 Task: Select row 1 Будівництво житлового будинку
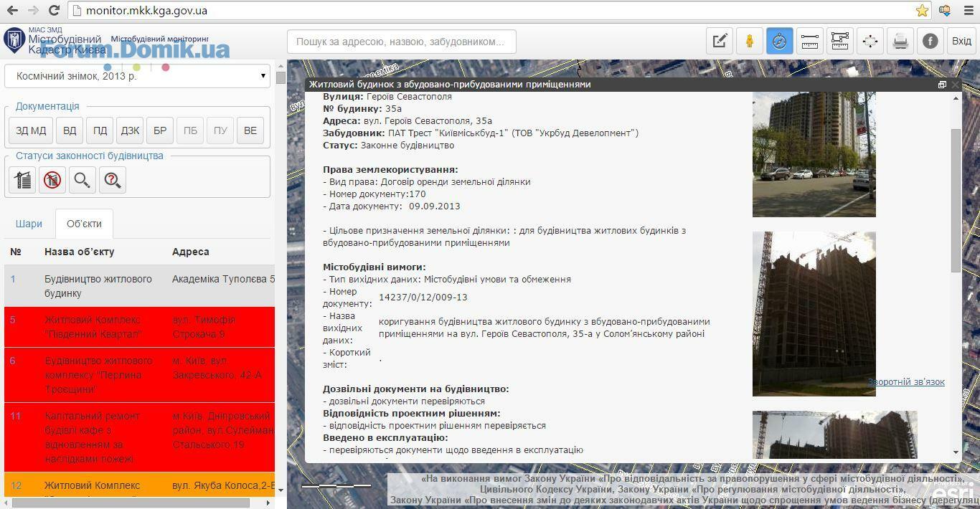pos(140,286)
